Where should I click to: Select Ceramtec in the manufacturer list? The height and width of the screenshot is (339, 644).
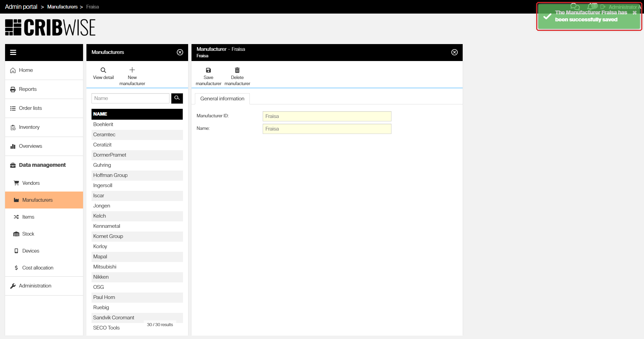(x=137, y=135)
